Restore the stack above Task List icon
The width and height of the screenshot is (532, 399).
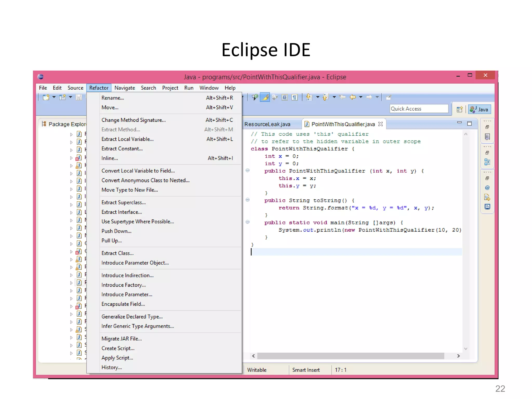point(487,127)
